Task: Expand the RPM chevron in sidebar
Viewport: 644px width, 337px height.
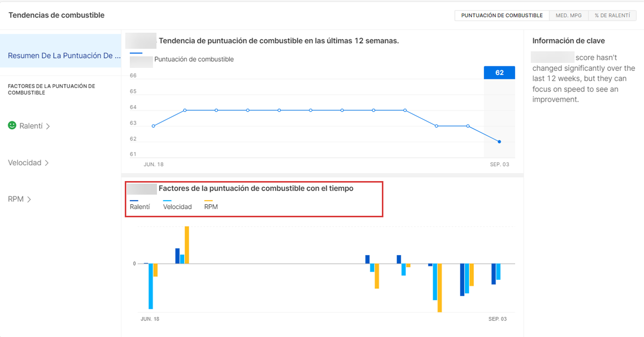Action: (x=29, y=200)
